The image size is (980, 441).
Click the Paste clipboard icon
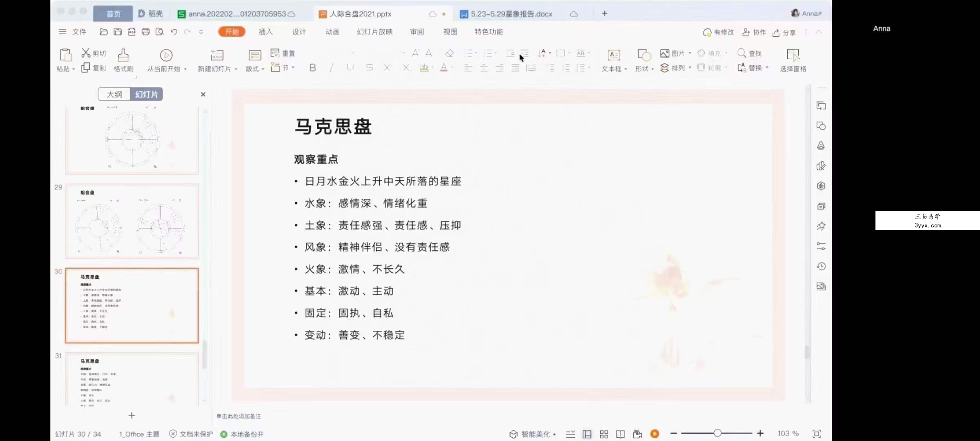[x=65, y=55]
